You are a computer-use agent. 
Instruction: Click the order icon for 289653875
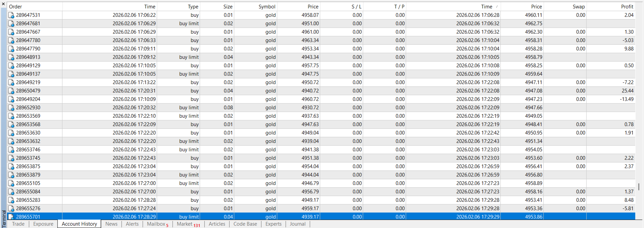coord(11,166)
